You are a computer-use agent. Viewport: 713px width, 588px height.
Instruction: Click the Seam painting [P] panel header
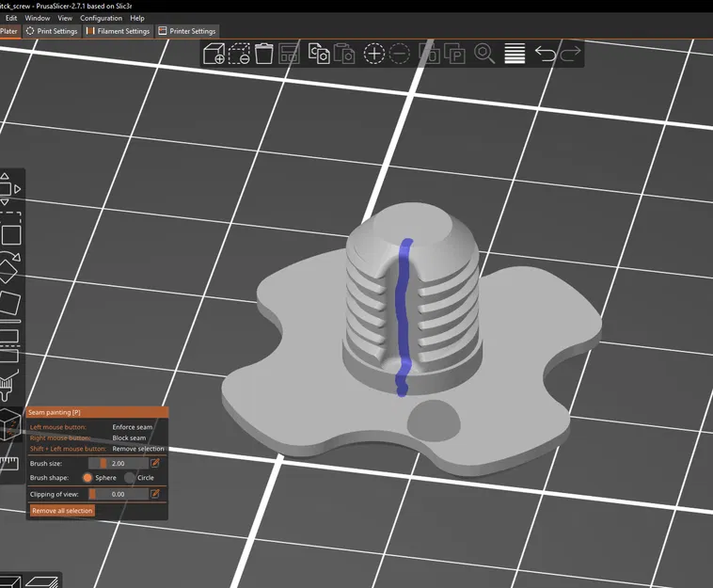97,412
